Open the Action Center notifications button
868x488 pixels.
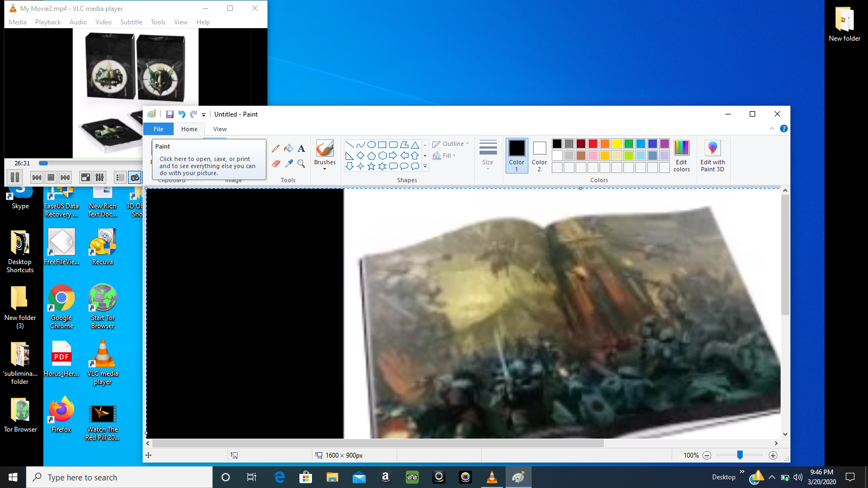[850, 477]
